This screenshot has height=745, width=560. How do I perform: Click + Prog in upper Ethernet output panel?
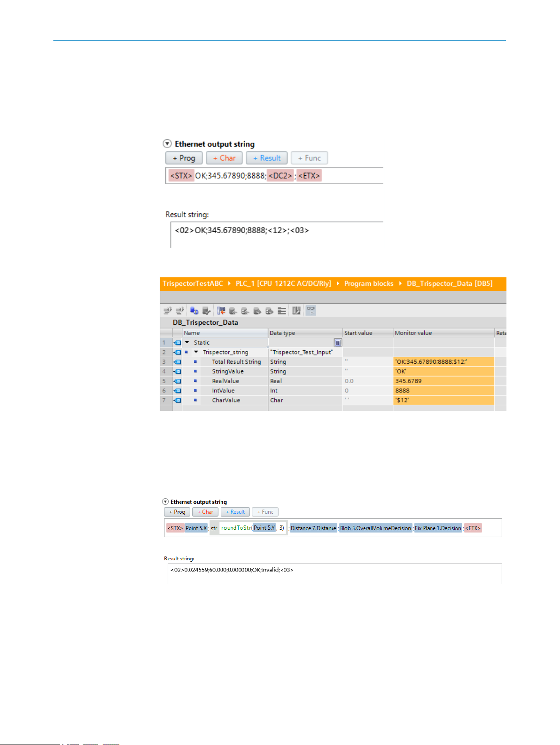pos(184,158)
